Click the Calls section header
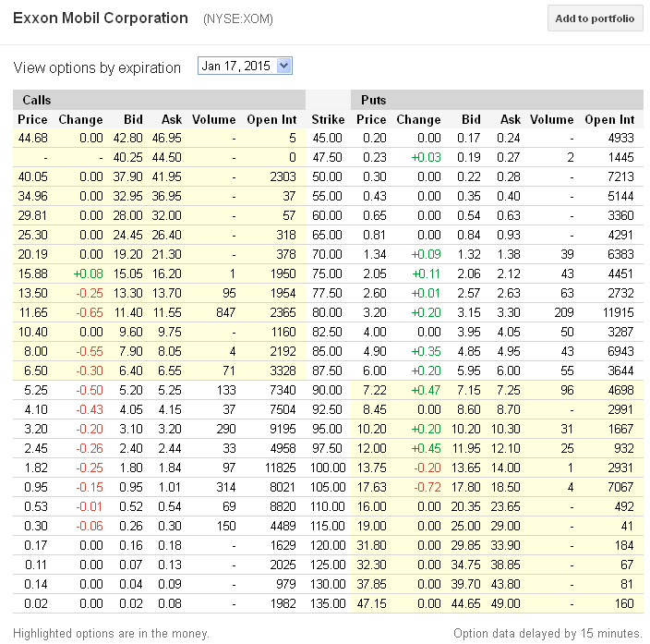 (x=37, y=100)
